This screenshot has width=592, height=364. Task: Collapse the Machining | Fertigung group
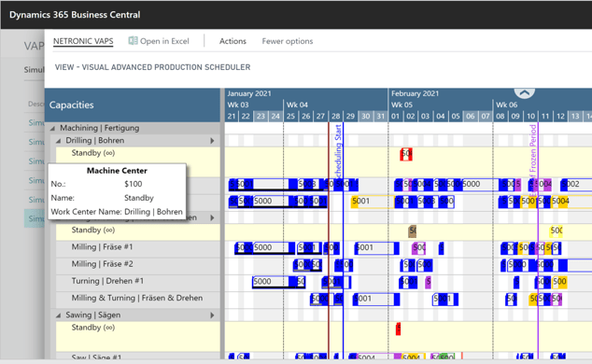(52, 128)
